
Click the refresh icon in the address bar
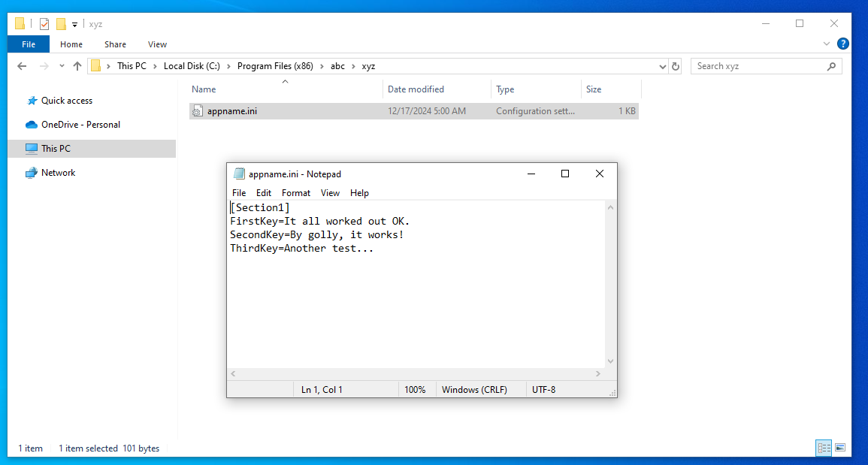pos(675,66)
